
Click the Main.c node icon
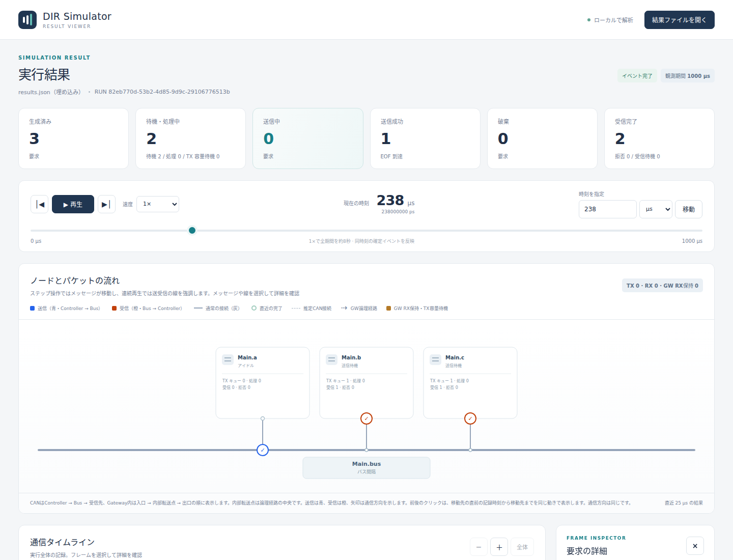436,359
